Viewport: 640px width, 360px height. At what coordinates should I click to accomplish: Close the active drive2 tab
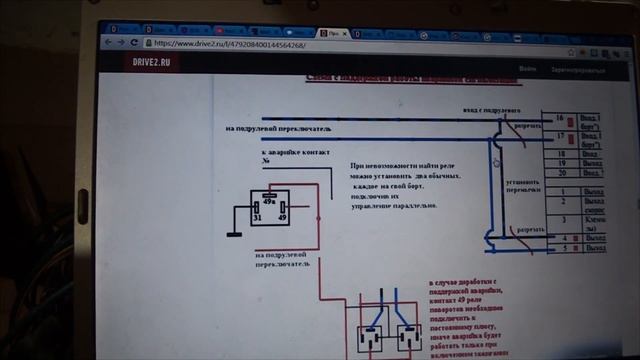344,34
